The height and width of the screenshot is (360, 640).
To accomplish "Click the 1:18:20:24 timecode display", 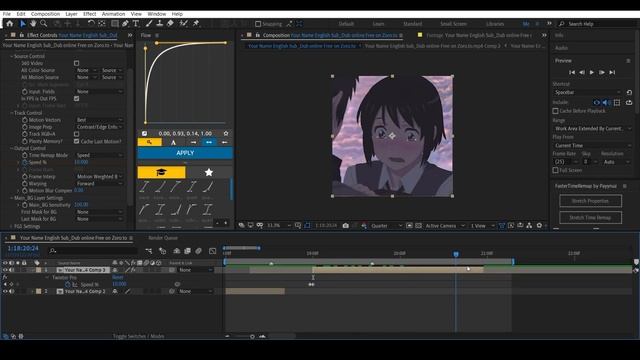I will (23, 248).
